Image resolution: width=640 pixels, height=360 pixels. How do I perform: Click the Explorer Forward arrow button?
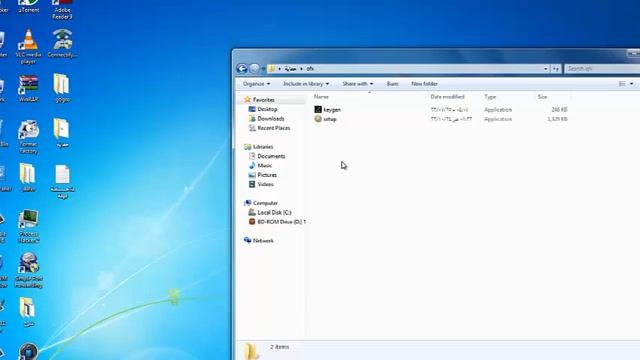(x=254, y=69)
